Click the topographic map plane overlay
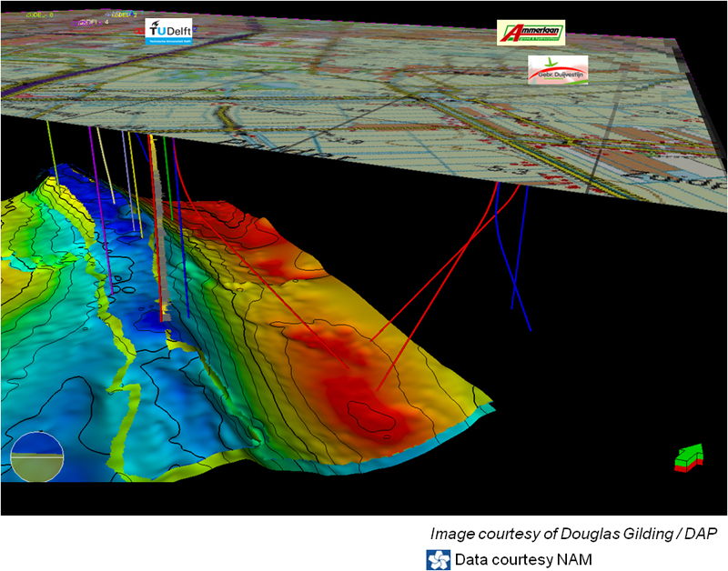Viewport: 728px width, 571px height. (364, 100)
